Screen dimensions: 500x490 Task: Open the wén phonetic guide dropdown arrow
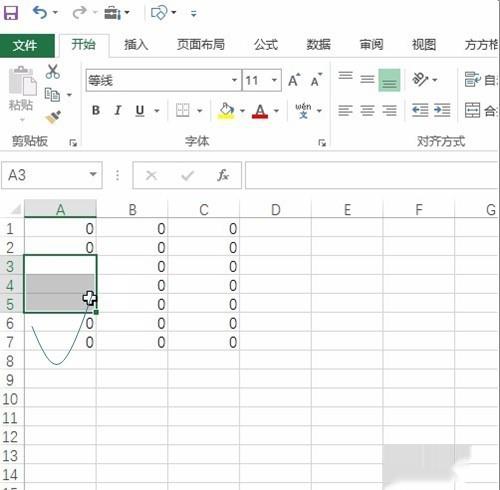319,111
